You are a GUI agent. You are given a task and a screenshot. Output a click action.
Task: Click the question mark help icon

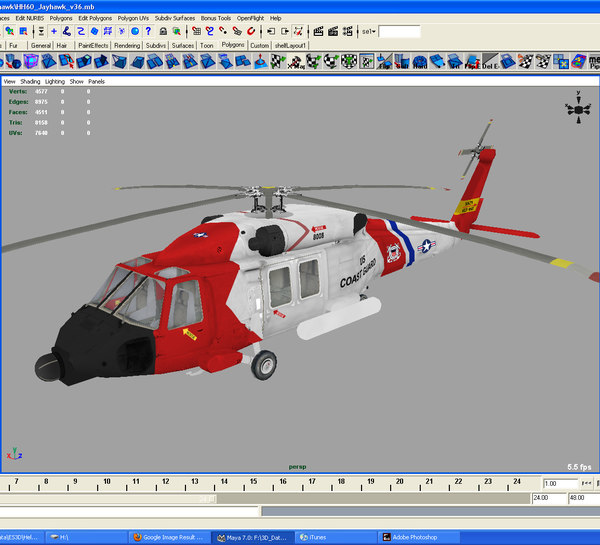pos(148,32)
